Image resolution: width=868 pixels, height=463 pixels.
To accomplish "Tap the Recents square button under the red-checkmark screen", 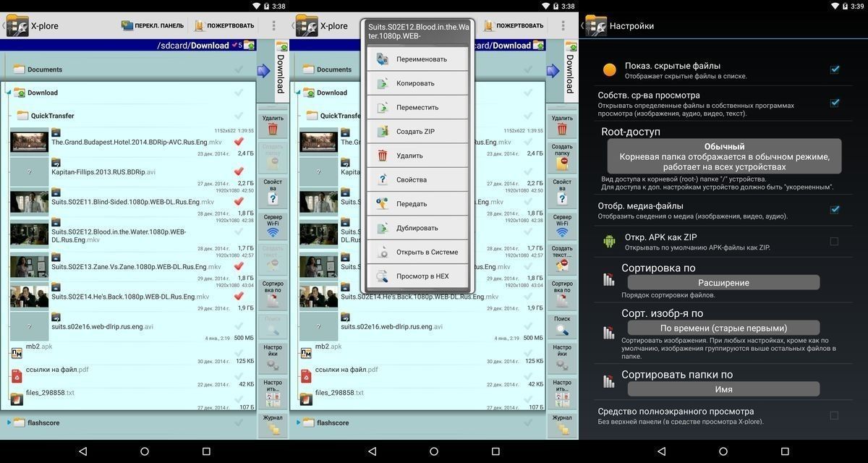I will pyautogui.click(x=206, y=451).
